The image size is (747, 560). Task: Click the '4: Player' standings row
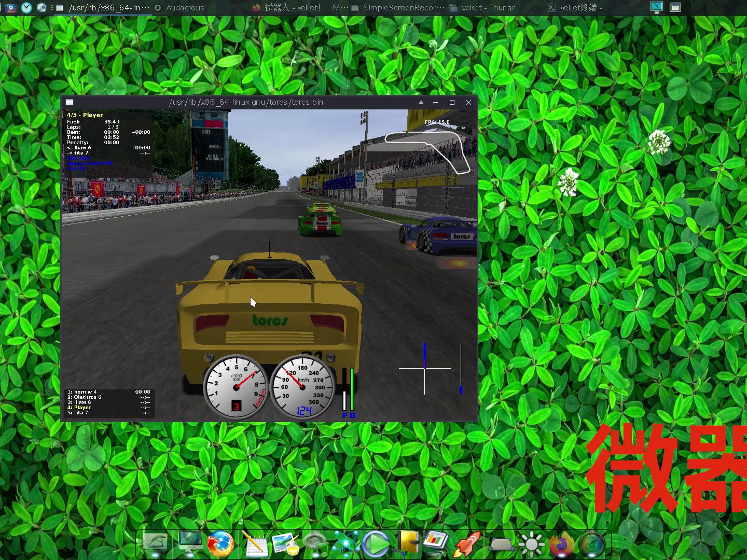pyautogui.click(x=108, y=408)
